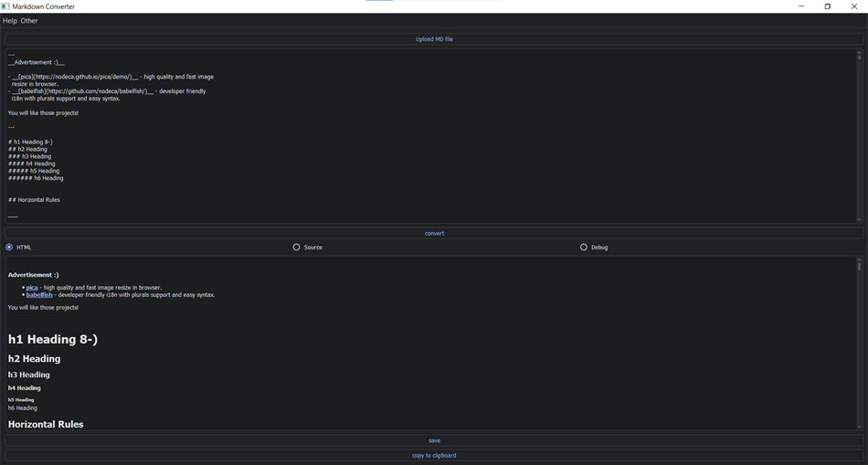This screenshot has height=465, width=868.
Task: Maximize or restore the application window
Action: click(828, 6)
